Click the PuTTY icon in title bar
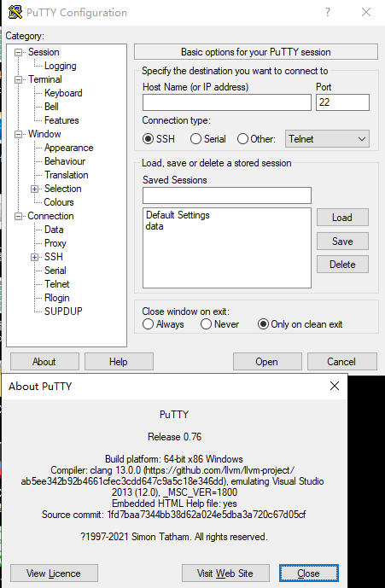 (15, 12)
